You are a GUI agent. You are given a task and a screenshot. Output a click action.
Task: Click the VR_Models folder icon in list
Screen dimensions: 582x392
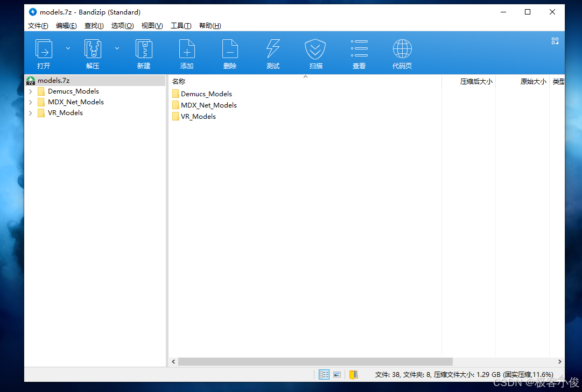tap(176, 116)
